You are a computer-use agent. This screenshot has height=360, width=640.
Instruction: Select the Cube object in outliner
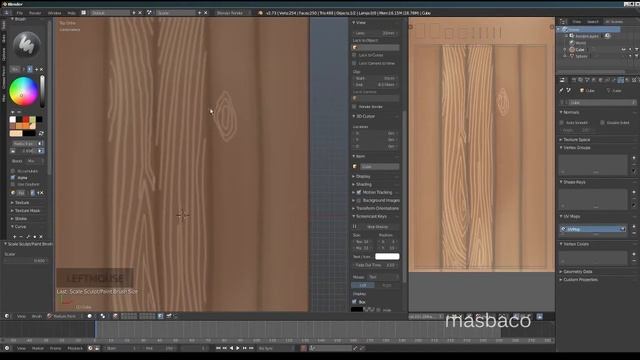pos(580,49)
